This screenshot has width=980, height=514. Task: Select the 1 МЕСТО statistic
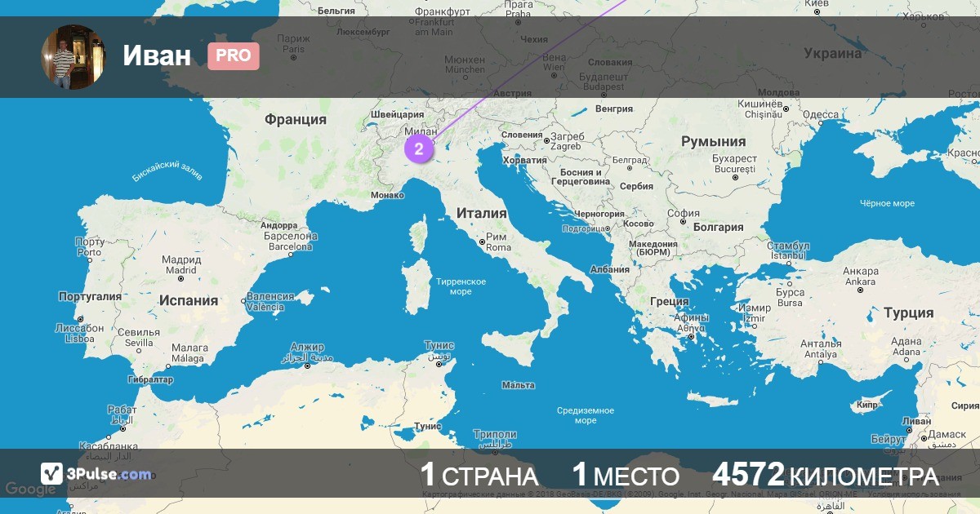626,476
